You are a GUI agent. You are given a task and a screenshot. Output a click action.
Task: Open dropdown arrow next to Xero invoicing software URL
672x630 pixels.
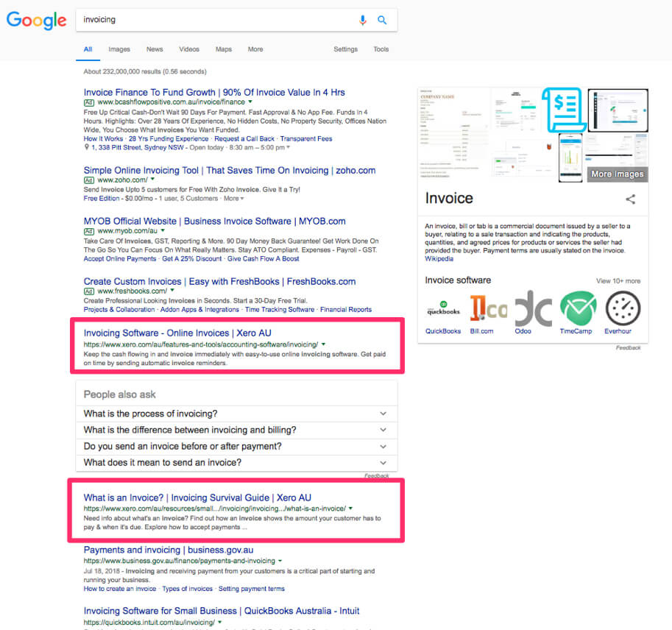(x=324, y=344)
